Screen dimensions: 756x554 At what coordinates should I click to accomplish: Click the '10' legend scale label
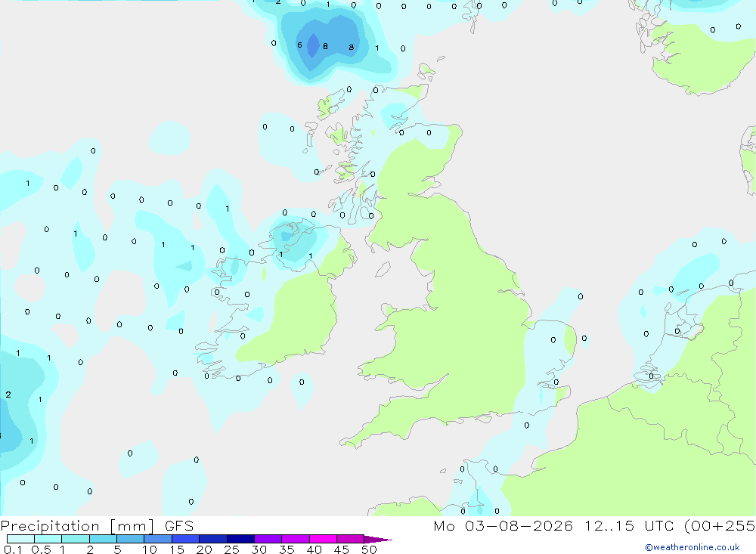click(150, 549)
